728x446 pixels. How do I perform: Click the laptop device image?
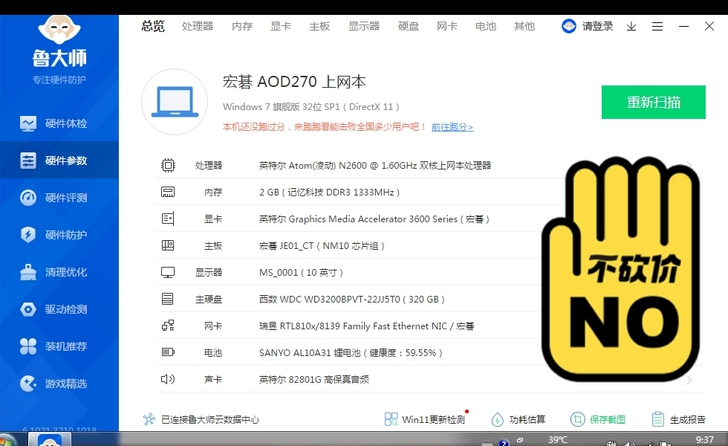[175, 102]
